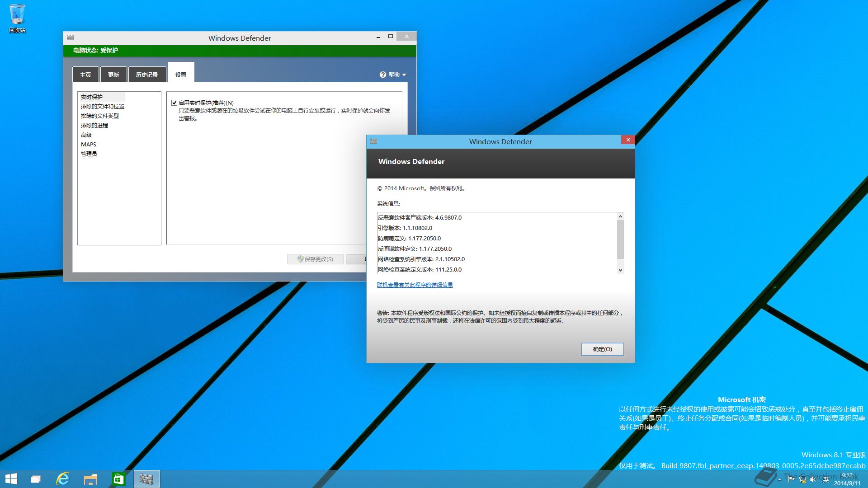This screenshot has height=488, width=868.
Task: Switch the input method 英 indicator
Action: tap(826, 479)
